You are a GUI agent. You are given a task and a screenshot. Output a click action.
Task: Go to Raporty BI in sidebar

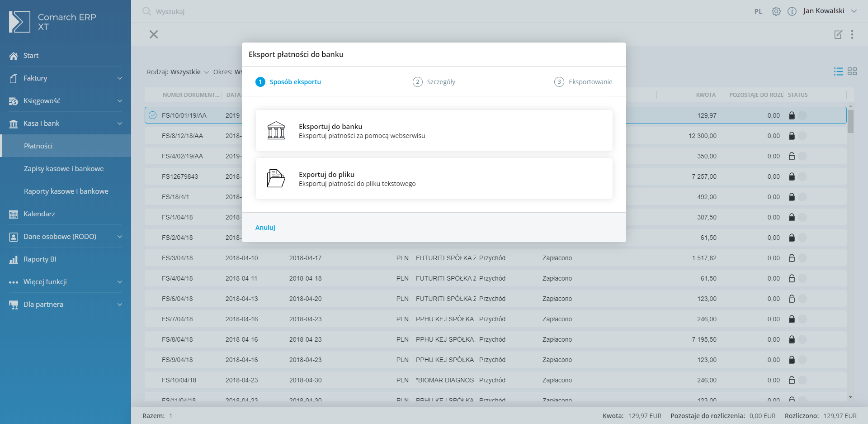coord(40,259)
